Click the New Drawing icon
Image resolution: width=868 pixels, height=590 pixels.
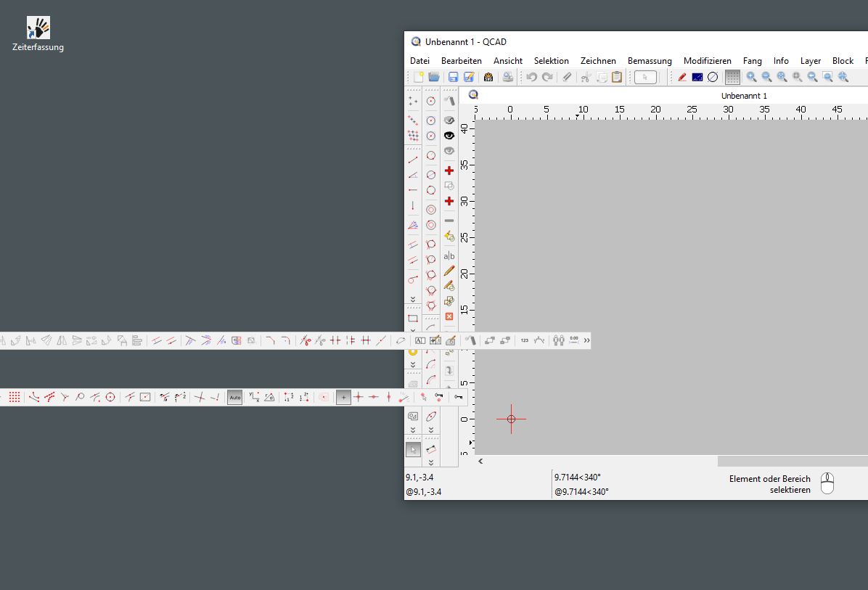click(418, 77)
